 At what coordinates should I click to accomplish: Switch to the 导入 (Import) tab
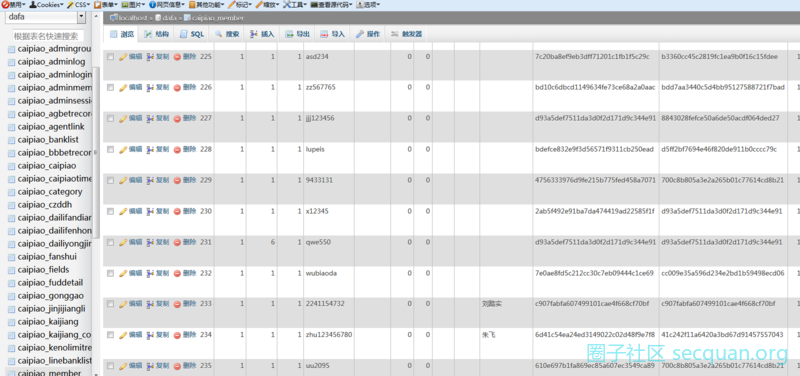(x=332, y=34)
